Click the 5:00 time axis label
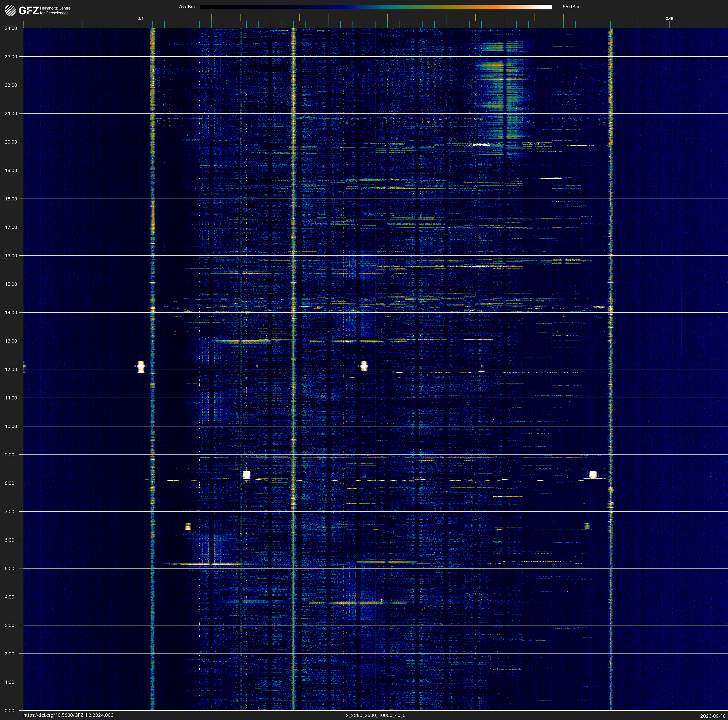Viewport: 728px width, 720px height. (x=10, y=568)
